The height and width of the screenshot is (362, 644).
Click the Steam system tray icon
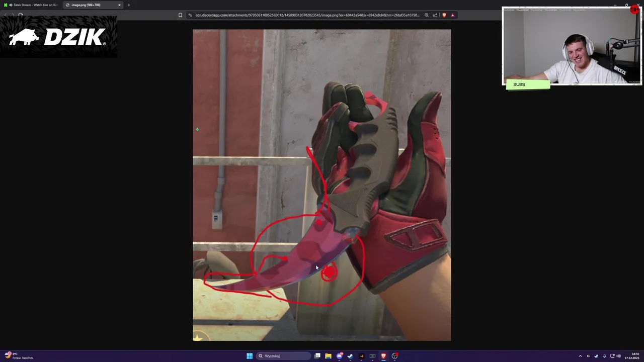pyautogui.click(x=596, y=356)
